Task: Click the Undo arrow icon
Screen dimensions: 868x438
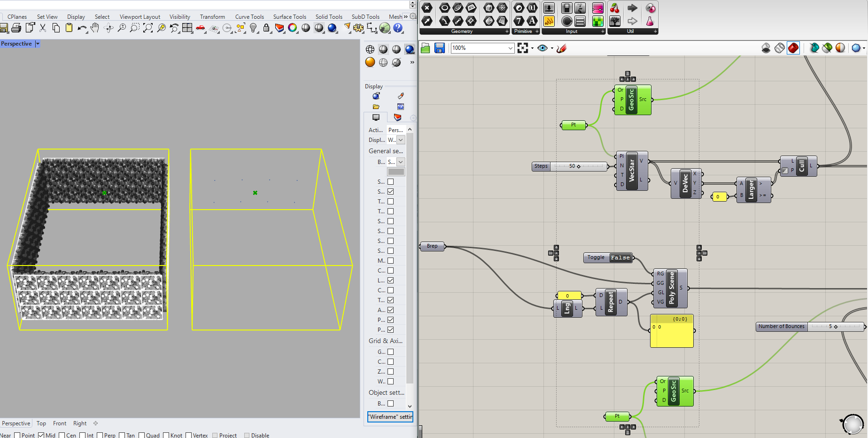Action: (x=82, y=28)
